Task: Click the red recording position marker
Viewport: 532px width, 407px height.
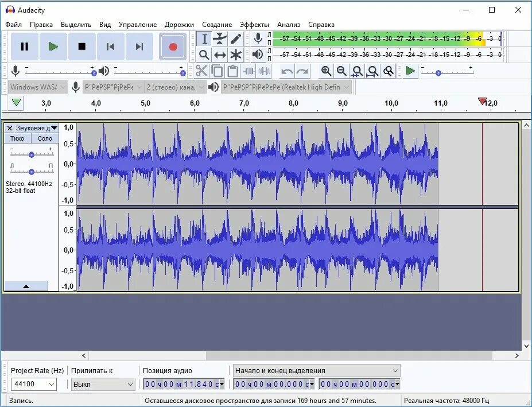Action: (x=482, y=101)
